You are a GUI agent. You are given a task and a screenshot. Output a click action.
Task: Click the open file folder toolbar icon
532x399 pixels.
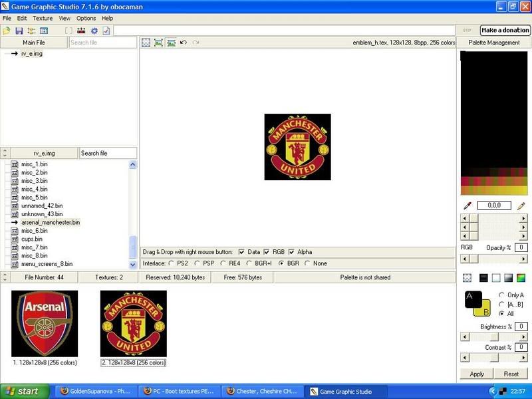[6, 31]
